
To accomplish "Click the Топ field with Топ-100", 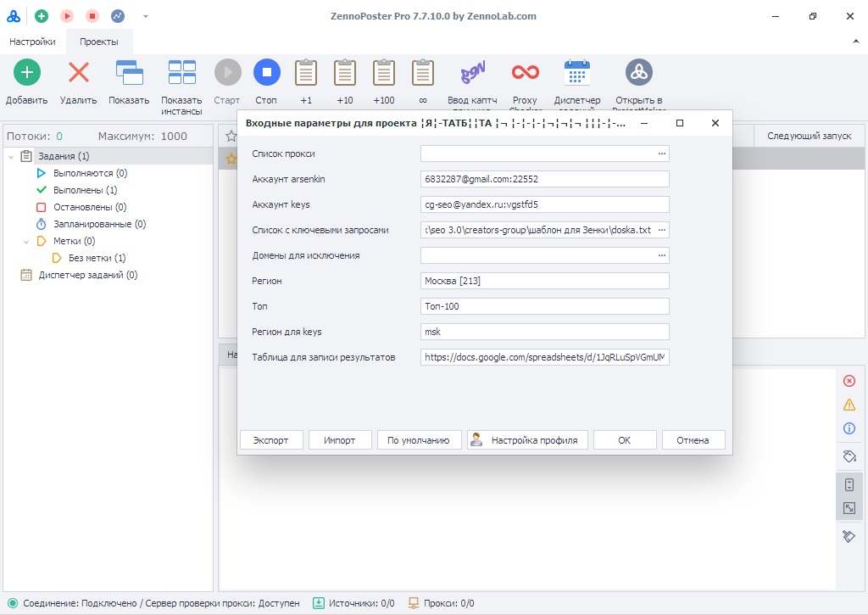I will pyautogui.click(x=545, y=306).
